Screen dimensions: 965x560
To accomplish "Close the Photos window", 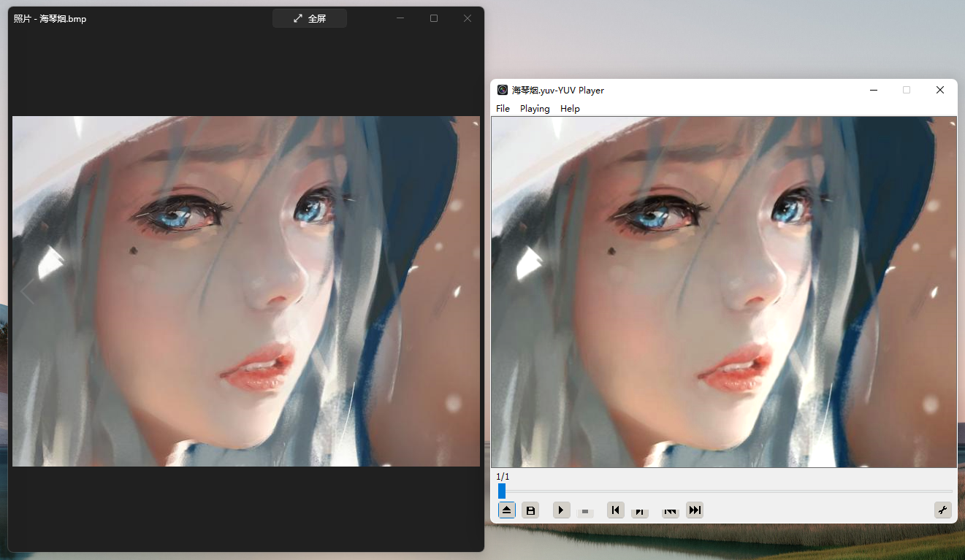I will click(468, 18).
